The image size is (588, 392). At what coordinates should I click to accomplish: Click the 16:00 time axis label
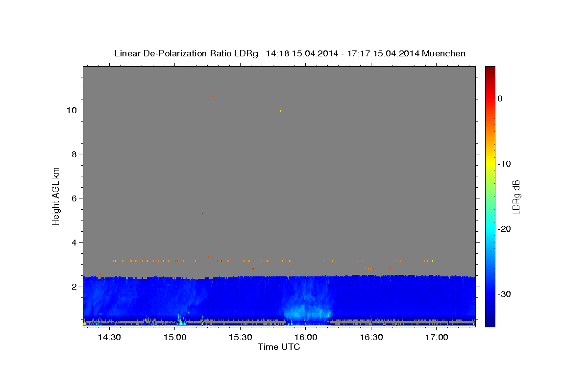pos(306,338)
